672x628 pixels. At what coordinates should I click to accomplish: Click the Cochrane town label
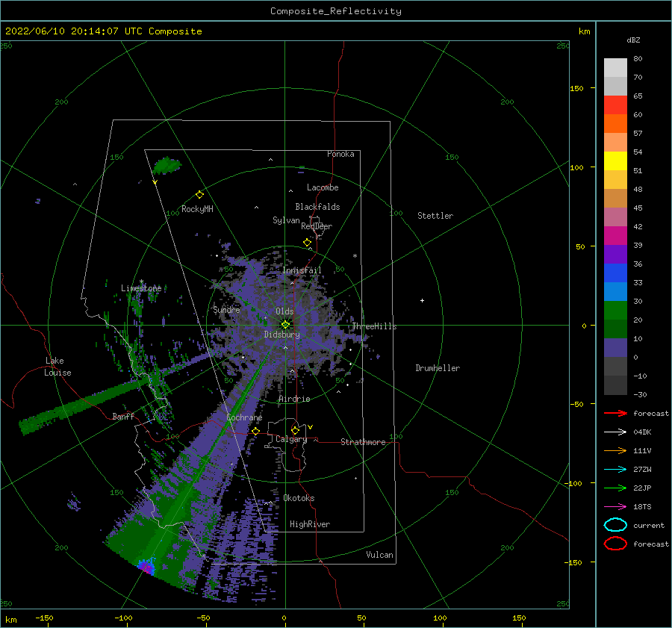[244, 417]
